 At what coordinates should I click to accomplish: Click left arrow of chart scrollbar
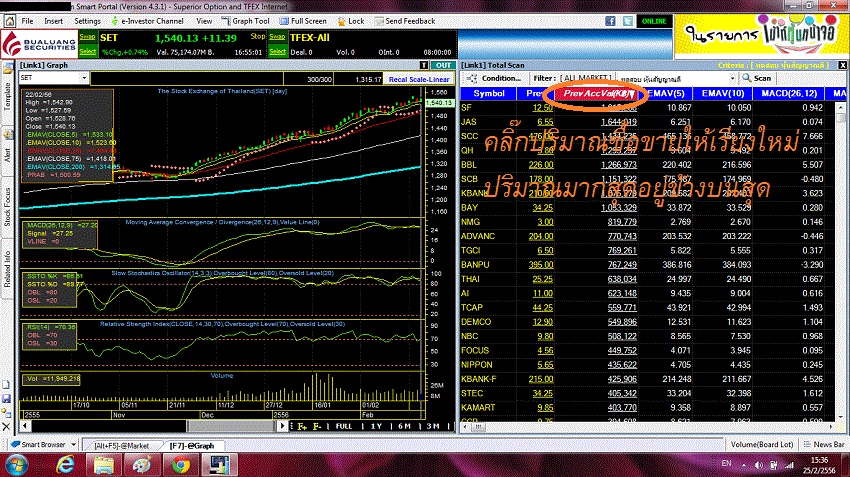25,426
